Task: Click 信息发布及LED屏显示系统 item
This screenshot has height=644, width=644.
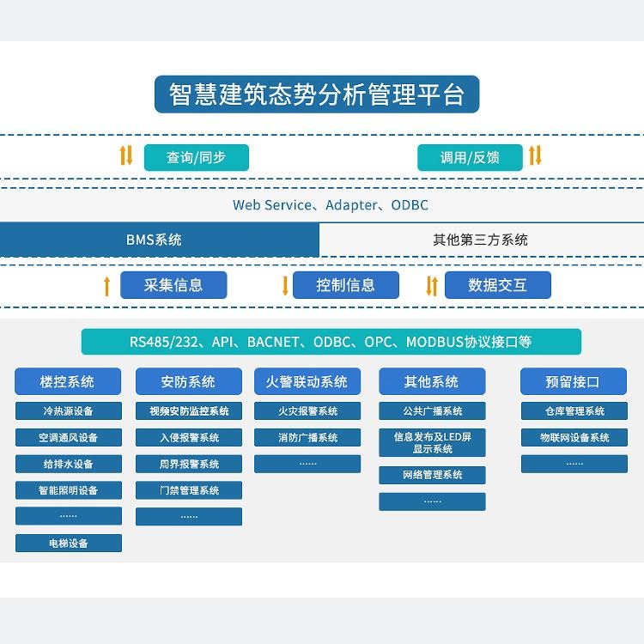Action: coord(432,443)
